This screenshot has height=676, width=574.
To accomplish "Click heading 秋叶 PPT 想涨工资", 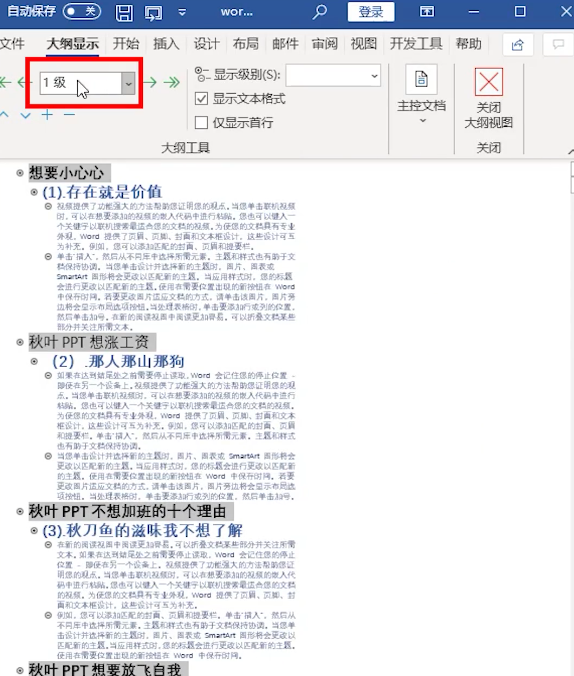I will (x=89, y=342).
